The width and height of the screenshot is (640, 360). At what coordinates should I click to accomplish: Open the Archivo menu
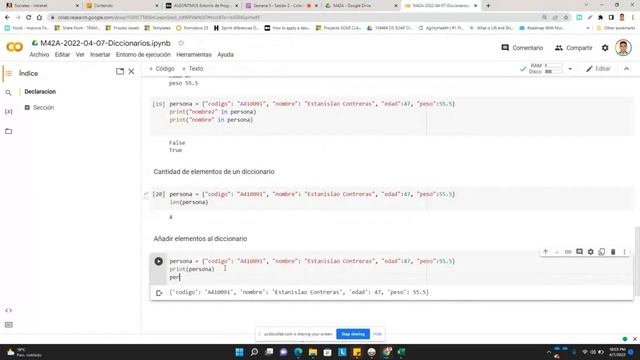tap(39, 55)
